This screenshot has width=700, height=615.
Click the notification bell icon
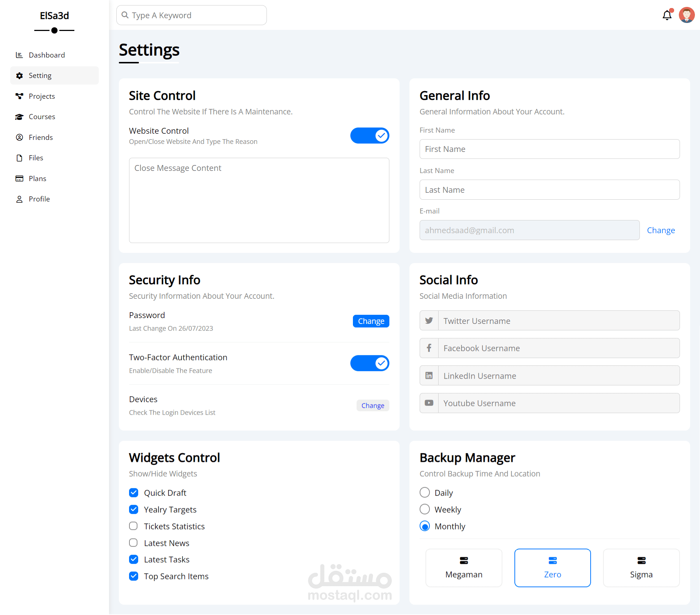pyautogui.click(x=667, y=15)
